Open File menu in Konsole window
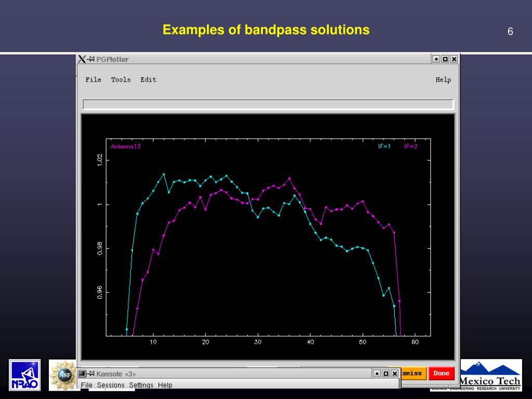This screenshot has height=399, width=532. (87, 385)
